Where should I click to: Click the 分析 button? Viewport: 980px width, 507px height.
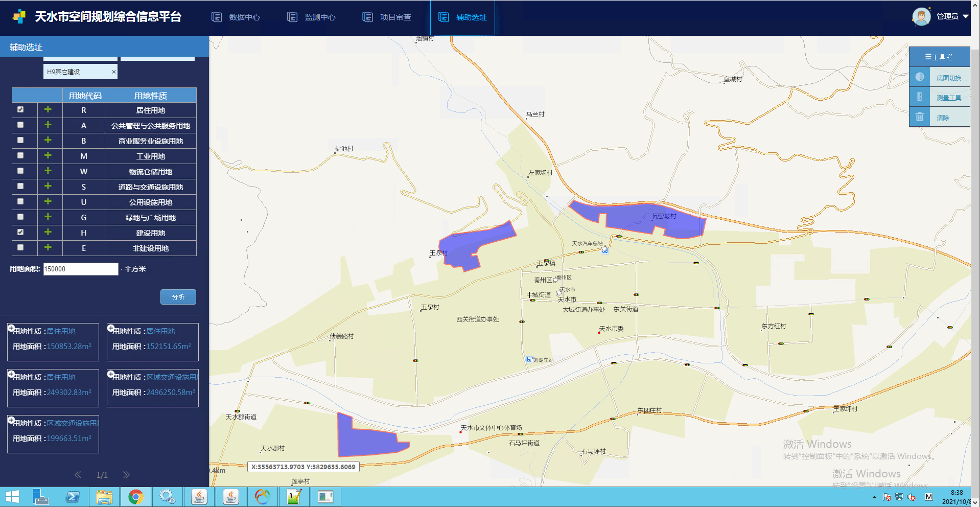(x=178, y=297)
